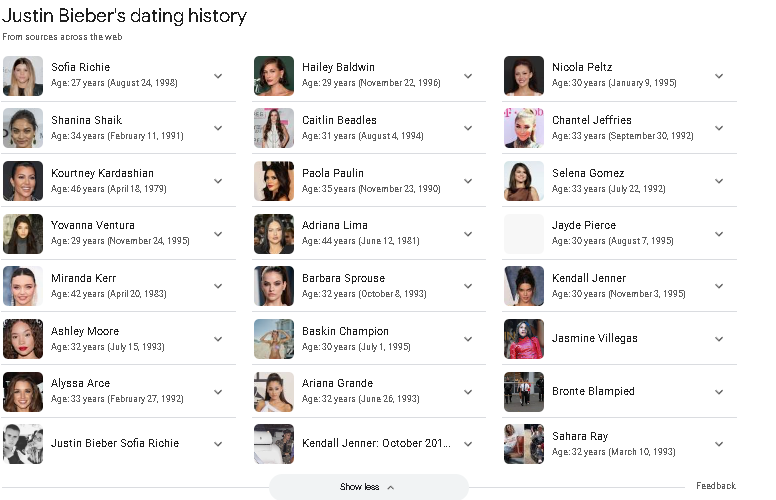Click Adriana Lima's thumbnail photo
This screenshot has height=500, width=776.
(x=273, y=234)
